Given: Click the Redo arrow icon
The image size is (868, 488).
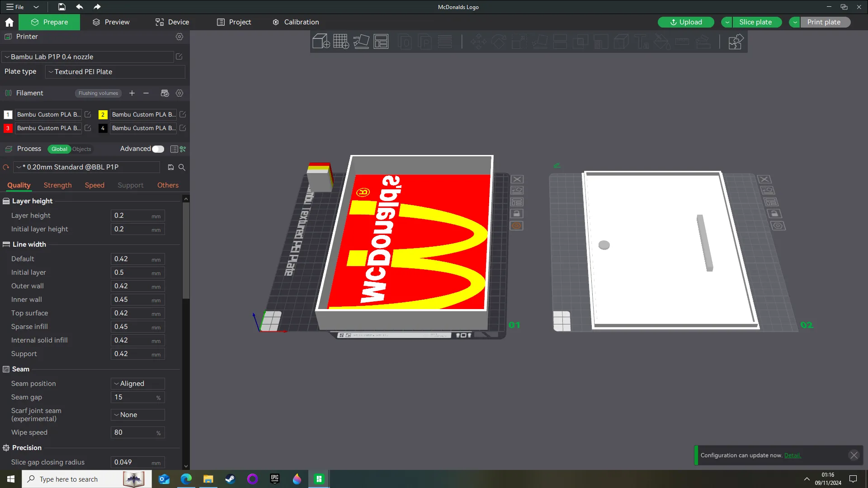Looking at the screenshot, I should 97,7.
